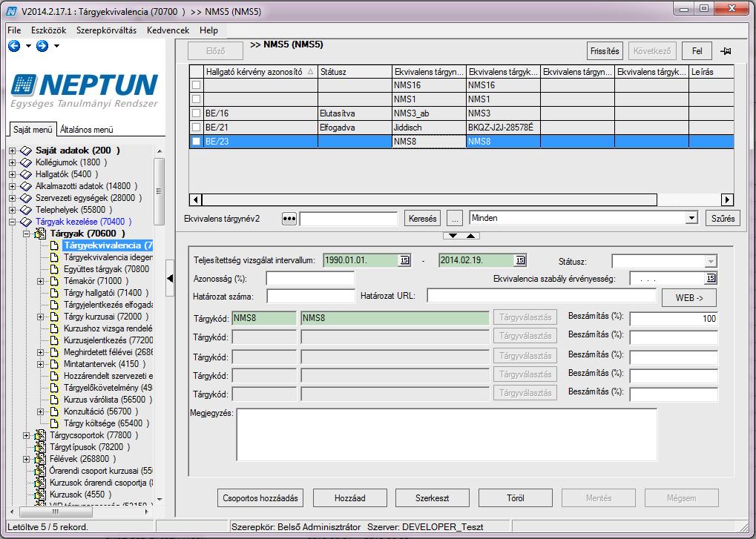The image size is (756, 539).
Task: Click the Frissítés button
Action: pos(605,51)
